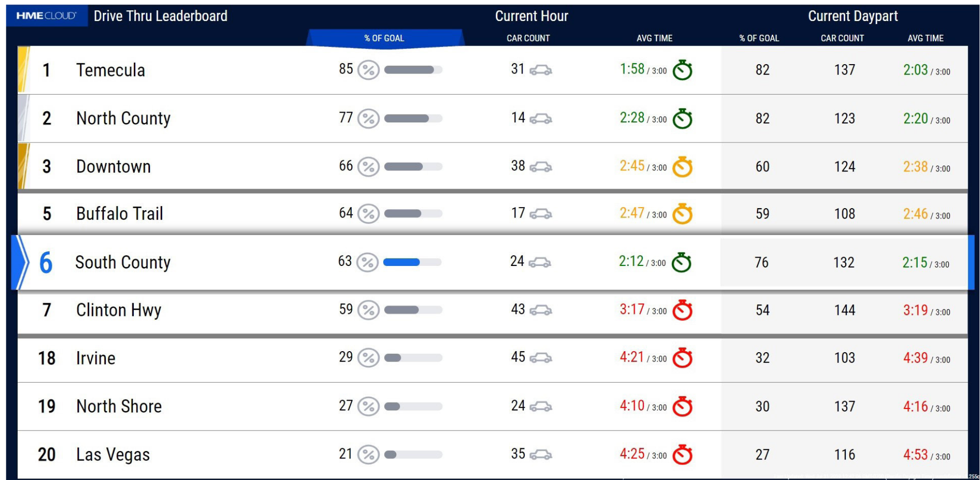Click South County's green stopwatch icon
Screen dimensions: 980x480
tap(681, 263)
